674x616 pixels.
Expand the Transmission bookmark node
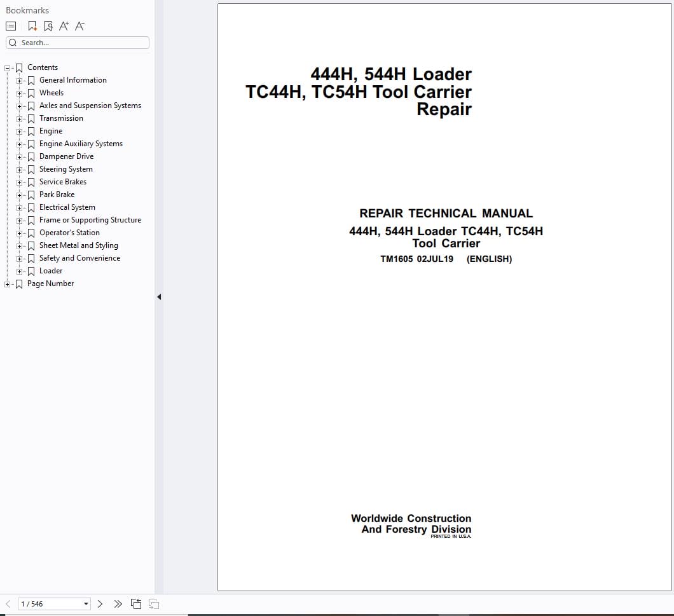[x=19, y=119]
